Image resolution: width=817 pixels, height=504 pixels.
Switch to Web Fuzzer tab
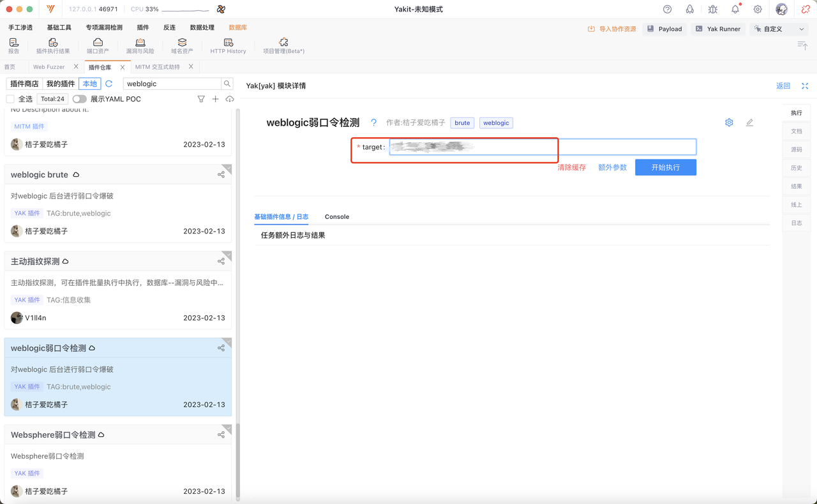point(49,67)
